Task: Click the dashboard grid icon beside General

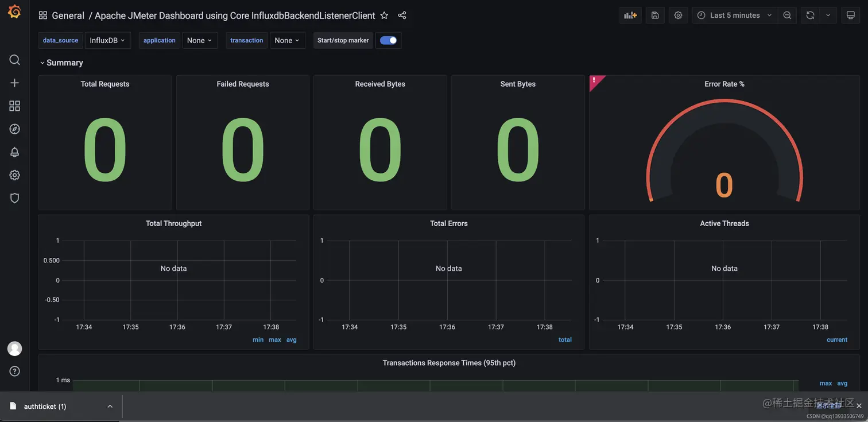Action: tap(43, 16)
